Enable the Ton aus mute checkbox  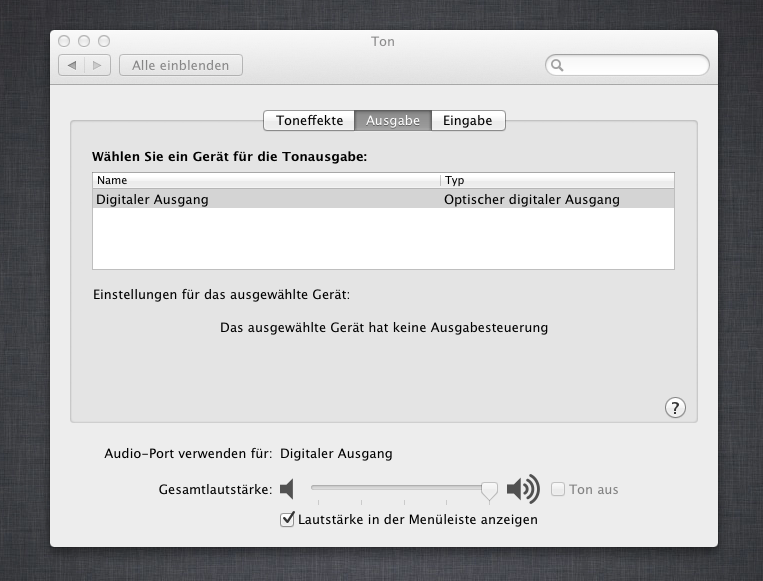coord(558,489)
